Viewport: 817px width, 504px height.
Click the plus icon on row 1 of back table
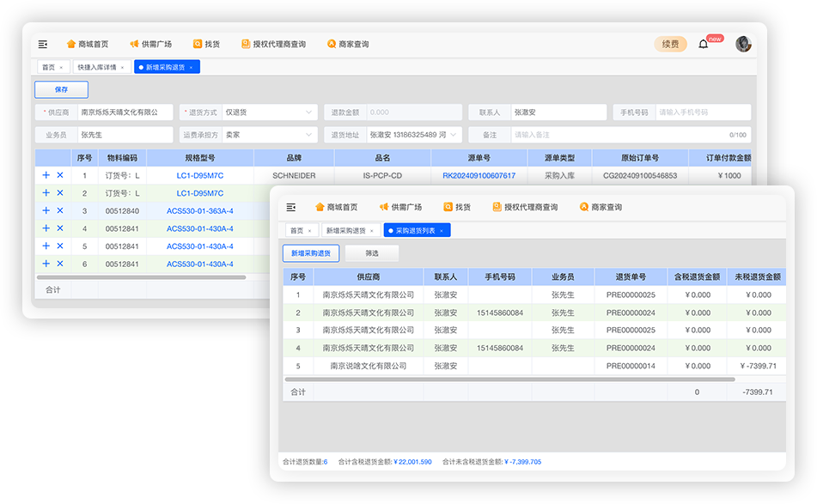(46, 175)
